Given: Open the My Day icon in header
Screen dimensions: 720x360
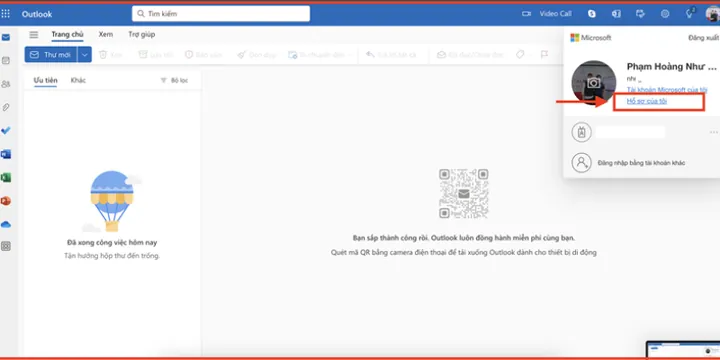Looking at the screenshot, I should tap(640, 14).
